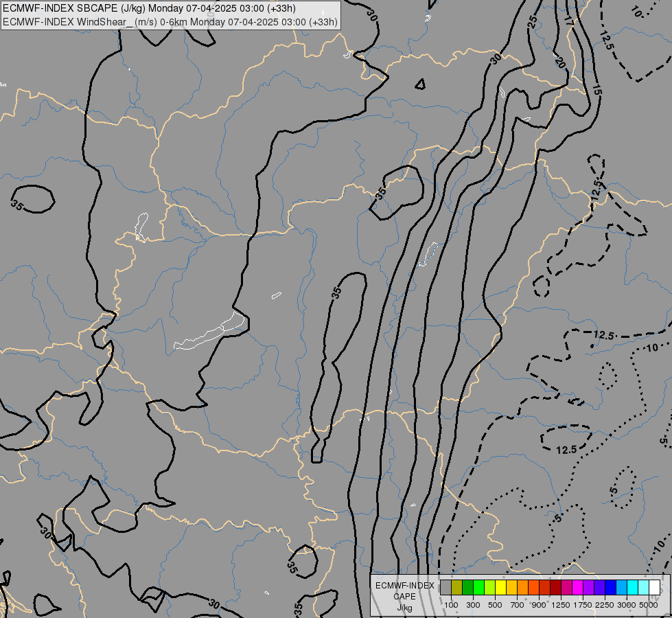Click the bright magenta legend swatch

point(578,587)
